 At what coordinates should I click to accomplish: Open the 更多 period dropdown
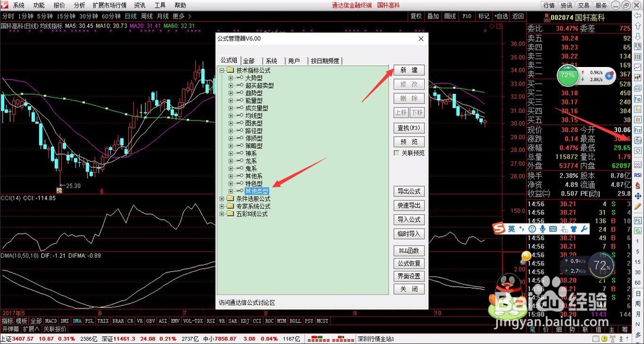click(182, 17)
